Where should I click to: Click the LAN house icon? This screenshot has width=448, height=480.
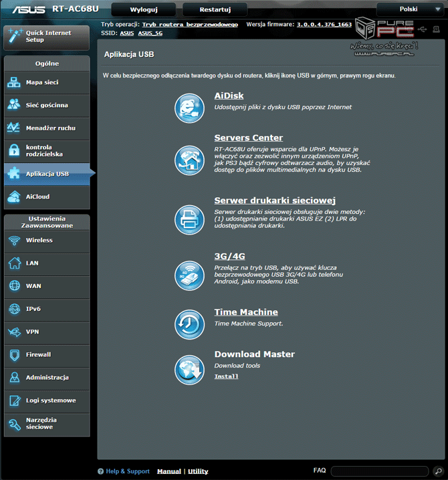[15, 263]
